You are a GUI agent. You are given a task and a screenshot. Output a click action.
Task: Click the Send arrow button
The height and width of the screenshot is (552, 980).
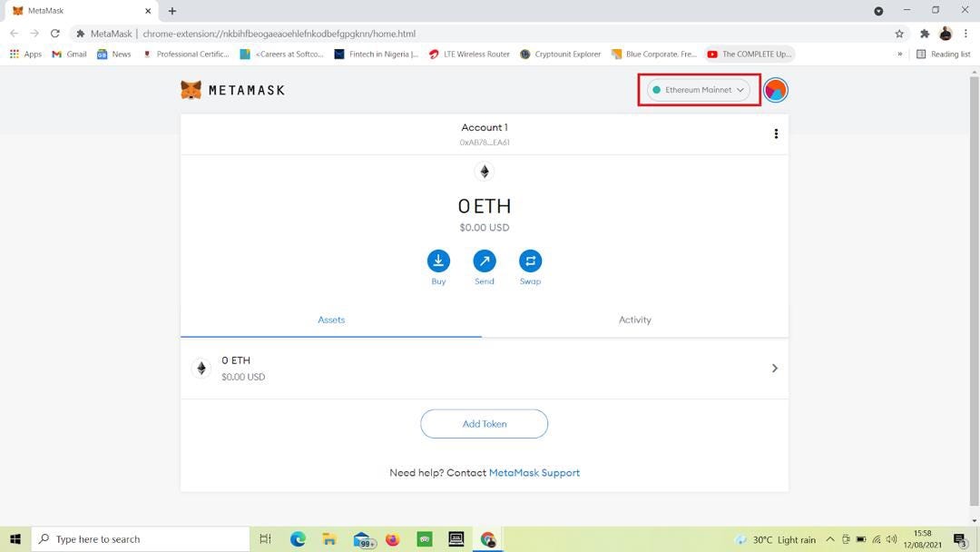pos(485,261)
